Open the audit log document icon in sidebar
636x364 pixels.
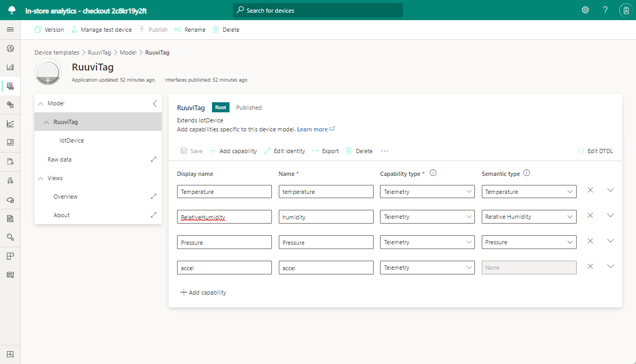[10, 218]
